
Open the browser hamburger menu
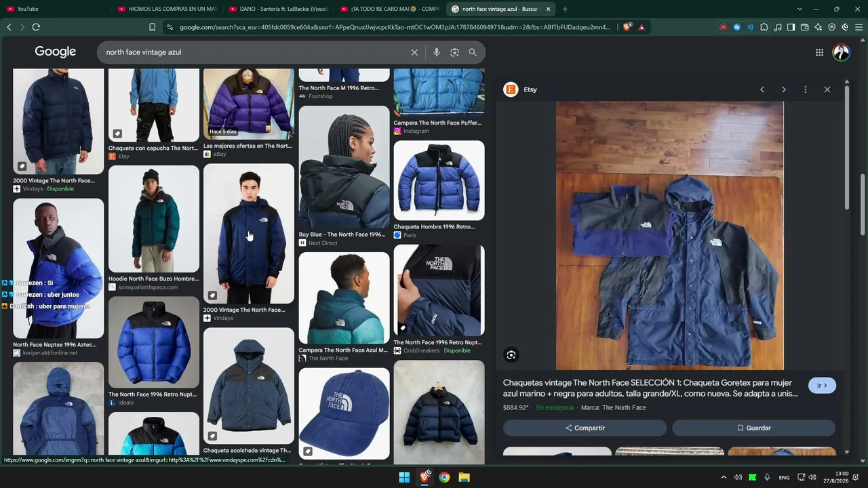pyautogui.click(x=859, y=27)
